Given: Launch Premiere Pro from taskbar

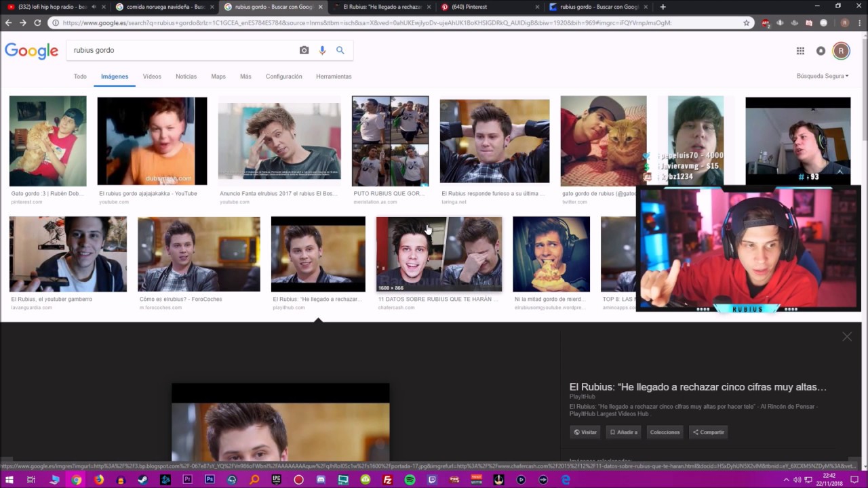Looking at the screenshot, I should click(x=188, y=480).
